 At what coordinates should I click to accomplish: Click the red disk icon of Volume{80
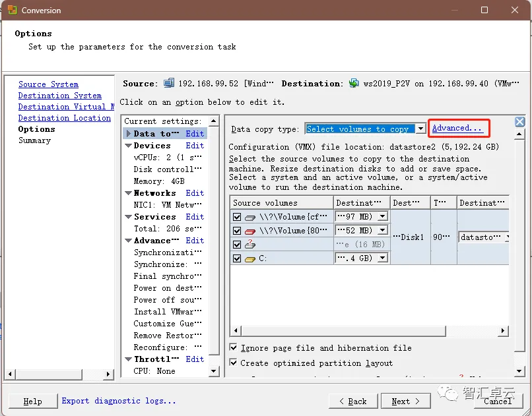point(250,231)
